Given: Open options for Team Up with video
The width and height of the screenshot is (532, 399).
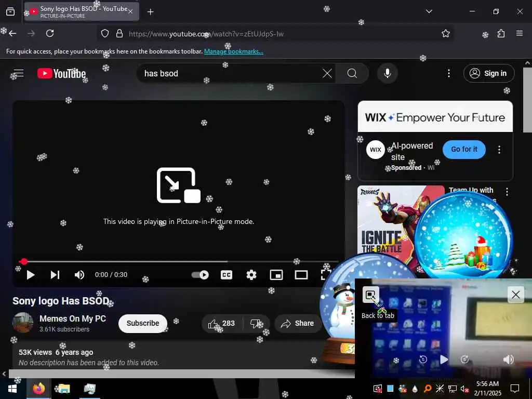Looking at the screenshot, I should pyautogui.click(x=507, y=192).
